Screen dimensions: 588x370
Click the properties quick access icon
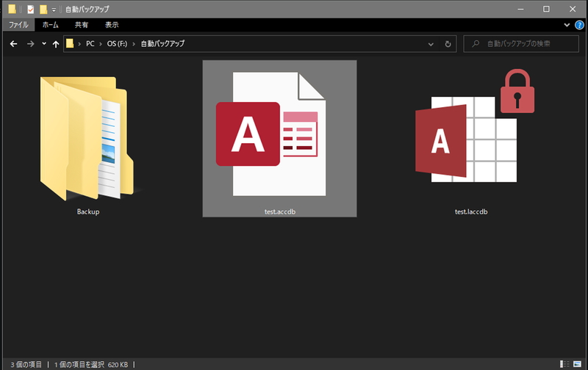click(31, 10)
